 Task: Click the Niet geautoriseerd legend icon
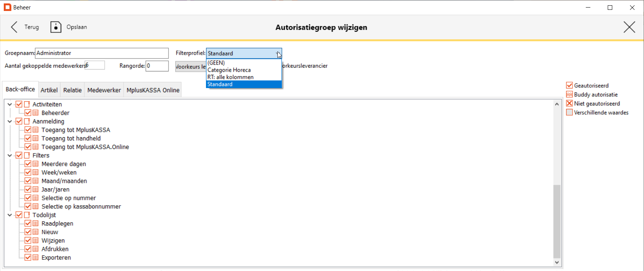pyautogui.click(x=570, y=104)
